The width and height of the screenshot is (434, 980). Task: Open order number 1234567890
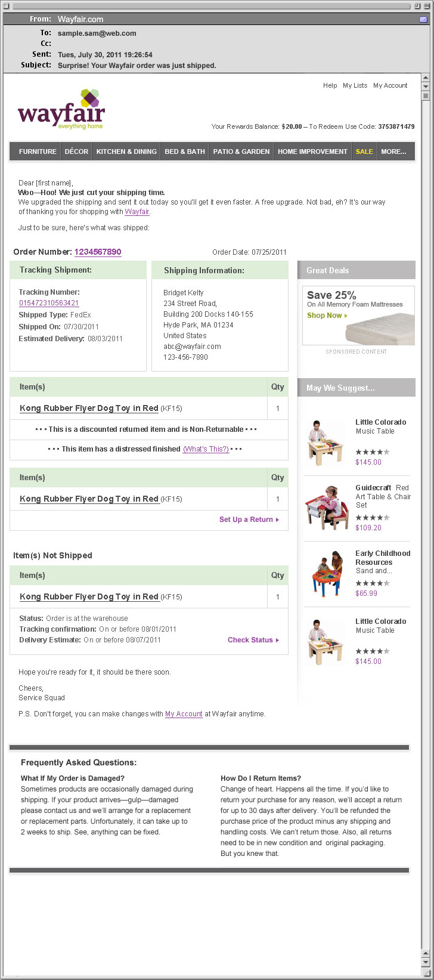(98, 252)
